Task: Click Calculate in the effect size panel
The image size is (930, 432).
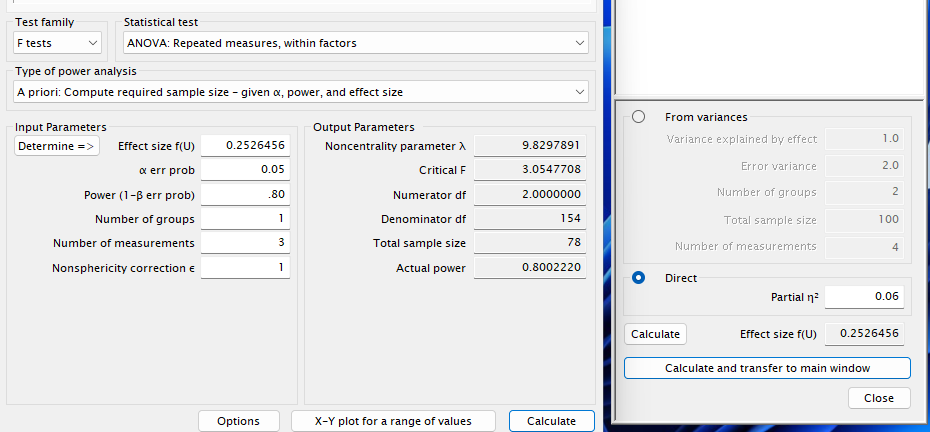Action: (655, 334)
